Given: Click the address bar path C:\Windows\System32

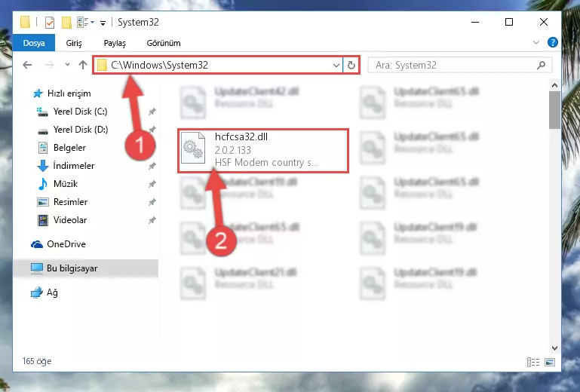Looking at the screenshot, I should [x=159, y=65].
